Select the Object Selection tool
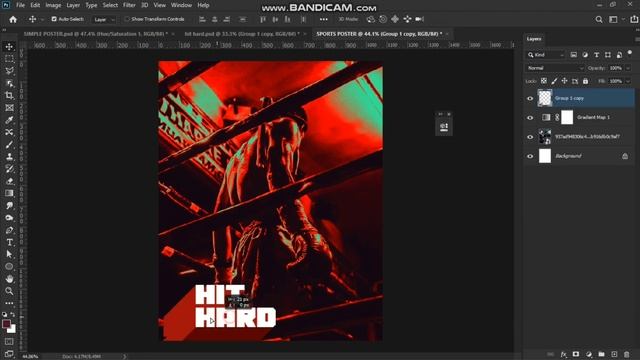The image size is (640, 360). (9, 83)
